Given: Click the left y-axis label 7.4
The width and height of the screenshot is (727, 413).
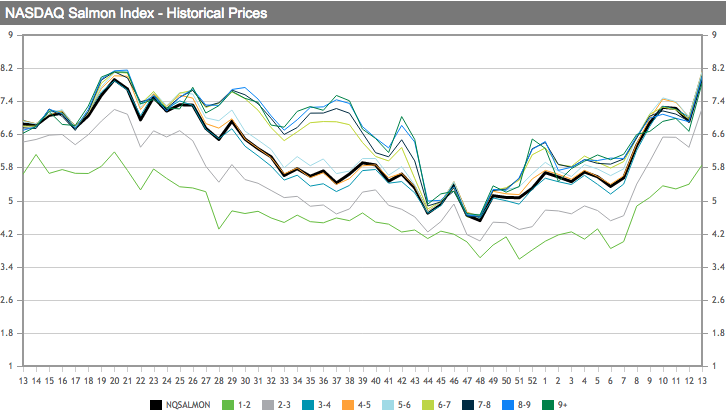Looking at the screenshot, I should [x=7, y=101].
